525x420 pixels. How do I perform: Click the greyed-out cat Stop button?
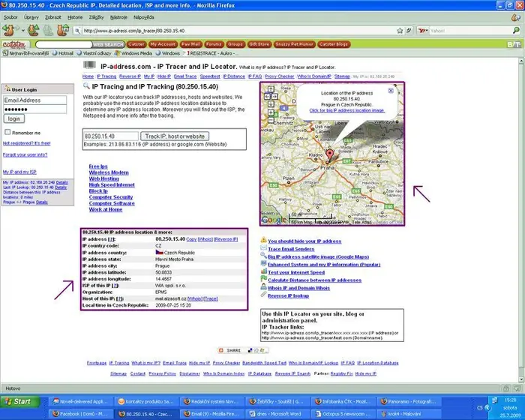pos(48,31)
